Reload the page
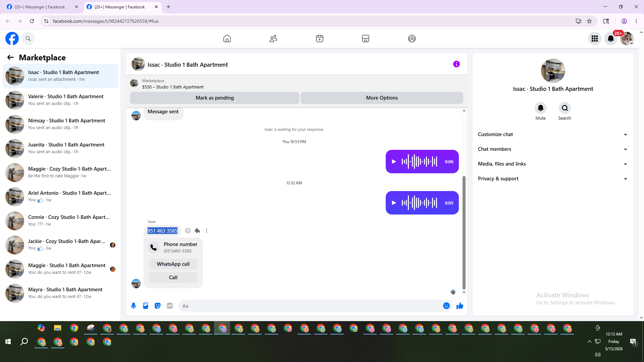 (x=32, y=21)
